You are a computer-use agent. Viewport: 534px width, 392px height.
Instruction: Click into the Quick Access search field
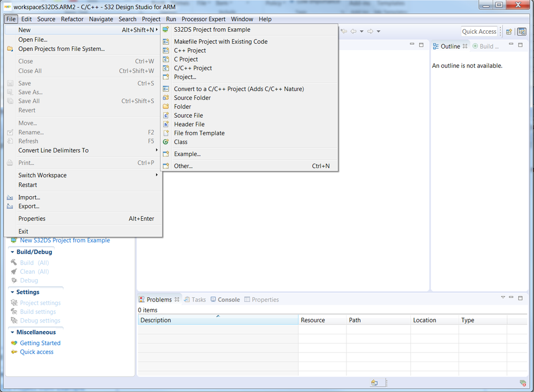[x=479, y=32]
